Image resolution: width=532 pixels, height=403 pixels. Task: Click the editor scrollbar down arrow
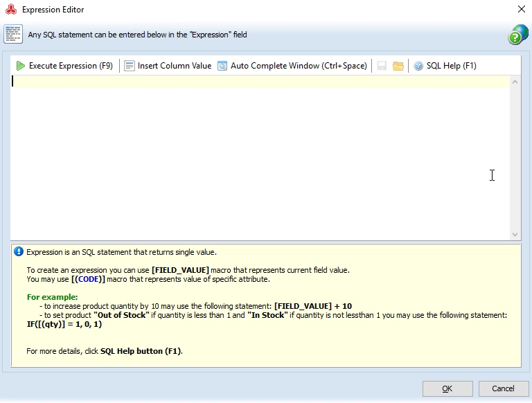[515, 235]
